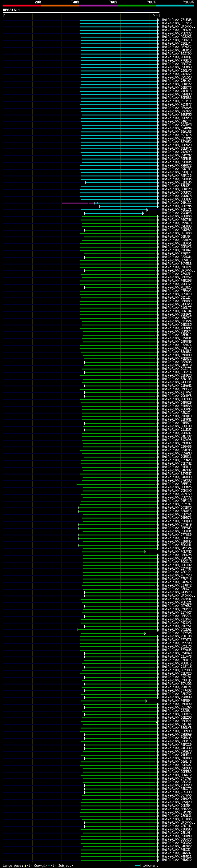The width and height of the screenshot is (197, 868).
Task: Open the UniRef100_Q71EW8 hit label
Action: [x=176, y=20]
